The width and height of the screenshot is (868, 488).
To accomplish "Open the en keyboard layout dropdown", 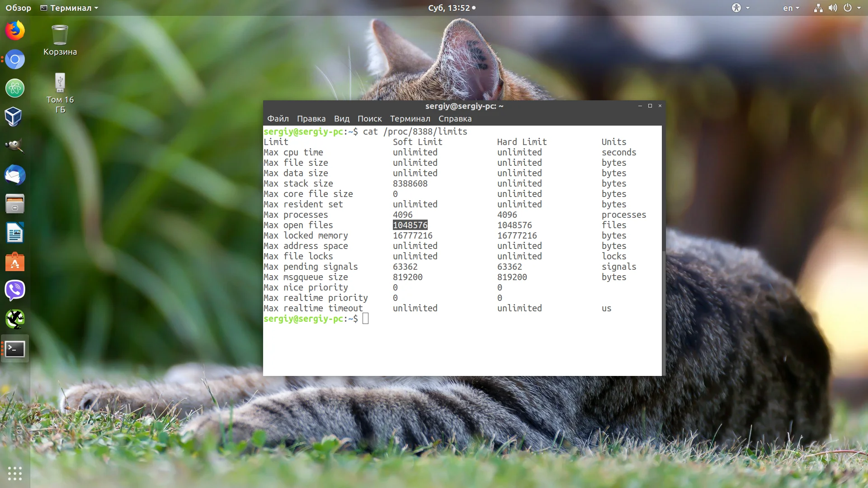I will click(x=791, y=8).
